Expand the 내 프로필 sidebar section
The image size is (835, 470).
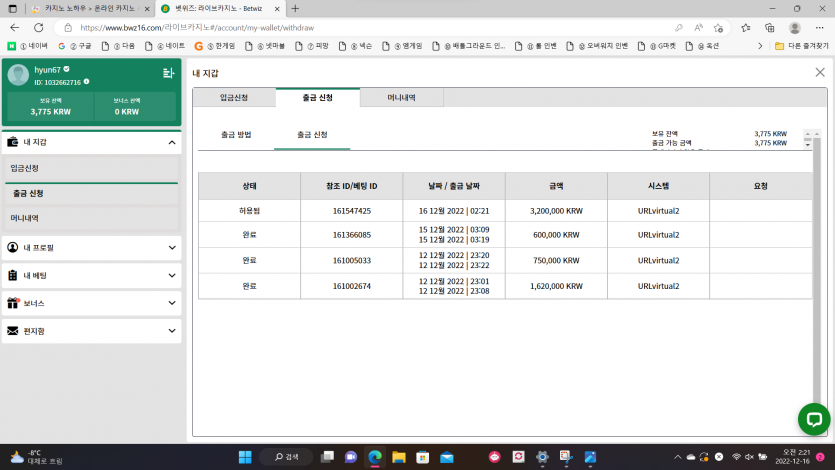click(x=92, y=248)
